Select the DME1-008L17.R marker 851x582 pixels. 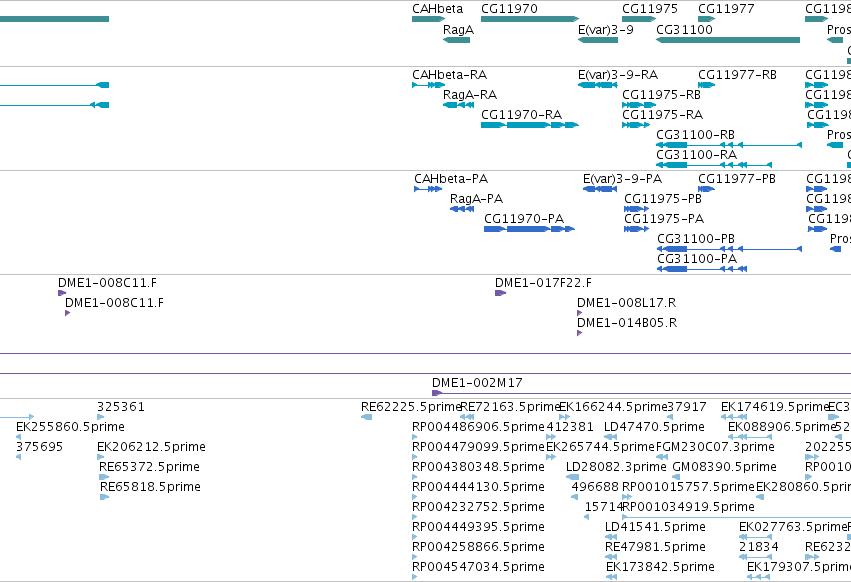tap(579, 313)
